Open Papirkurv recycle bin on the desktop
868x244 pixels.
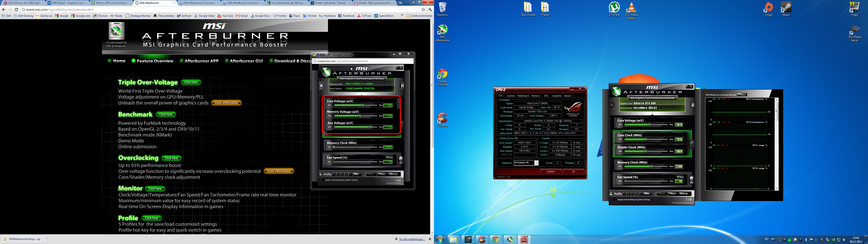tap(442, 9)
